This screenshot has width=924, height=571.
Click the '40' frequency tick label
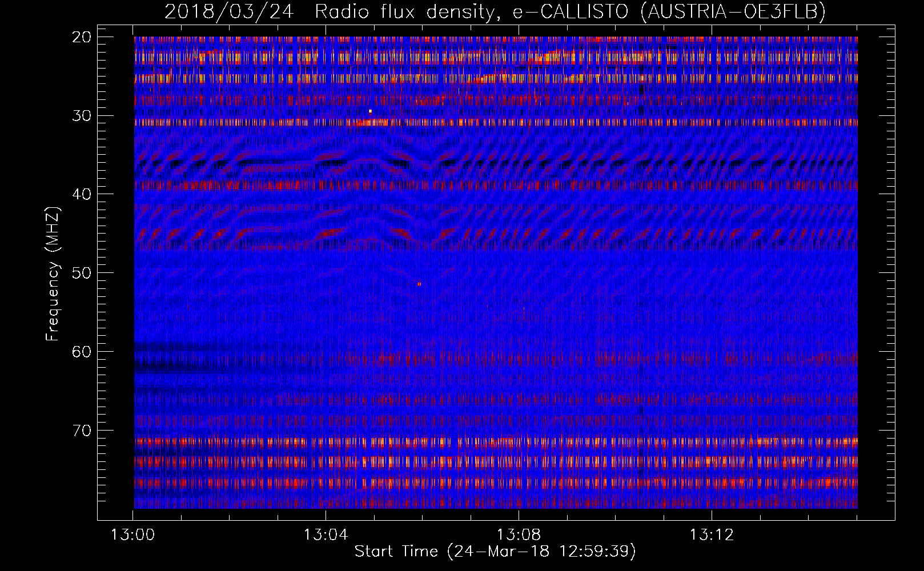(82, 194)
